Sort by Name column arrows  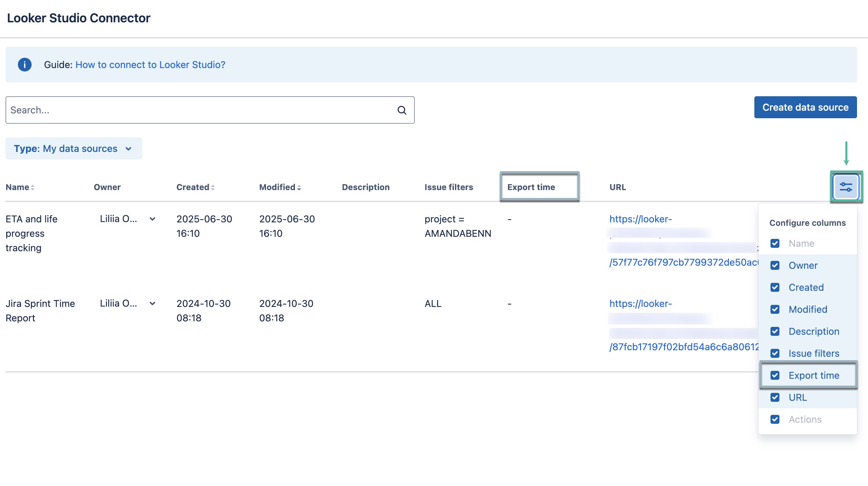(x=33, y=187)
